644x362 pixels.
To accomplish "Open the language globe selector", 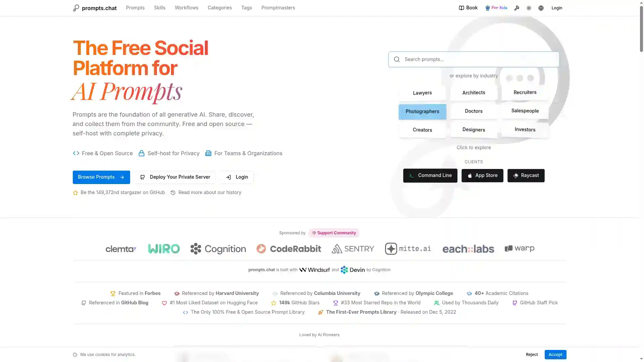I will pos(541,8).
